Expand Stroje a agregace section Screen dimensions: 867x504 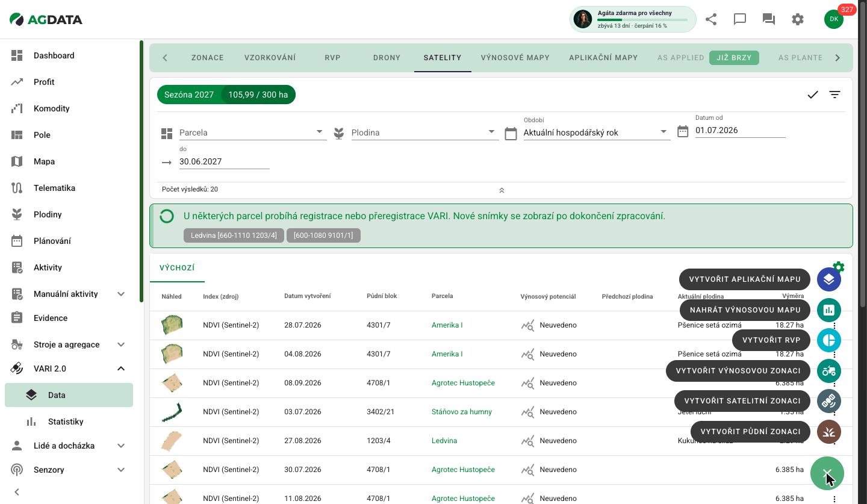pyautogui.click(x=121, y=344)
